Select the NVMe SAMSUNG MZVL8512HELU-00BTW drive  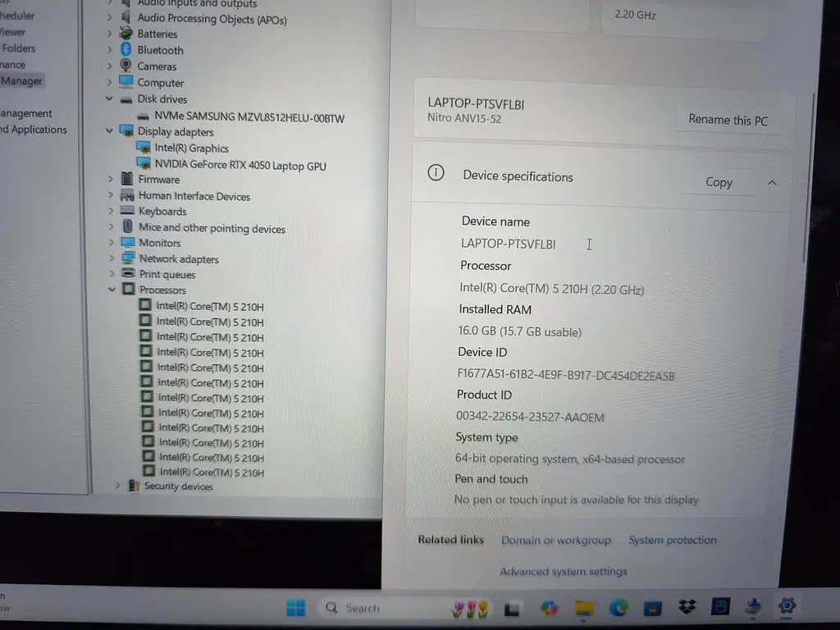pos(249,116)
